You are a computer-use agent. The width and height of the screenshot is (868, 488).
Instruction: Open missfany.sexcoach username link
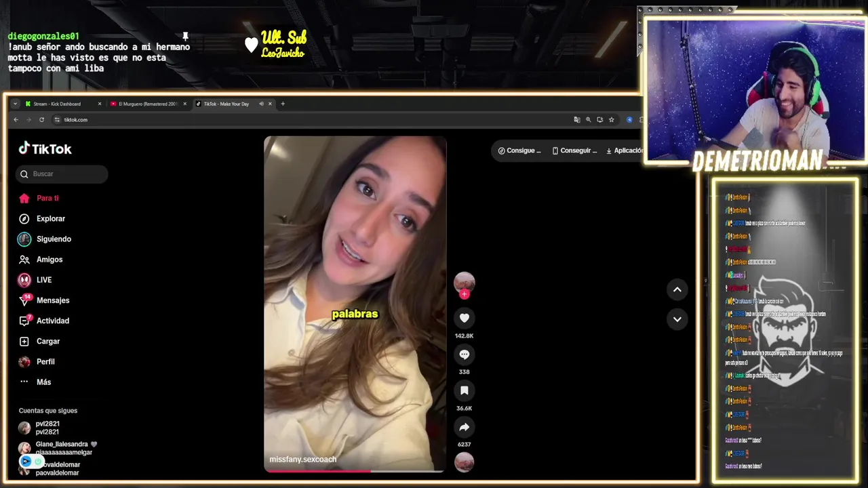pos(303,460)
